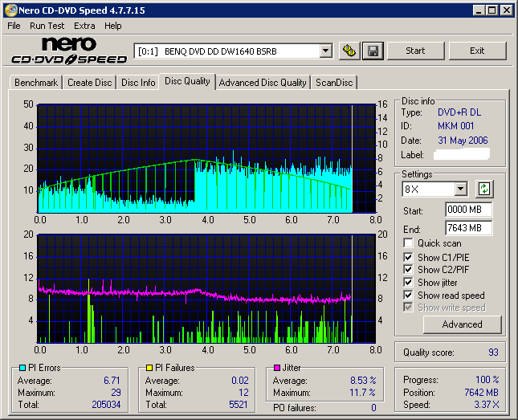Click the yellow PI Failures legend swatch
The image size is (518, 420).
click(149, 368)
